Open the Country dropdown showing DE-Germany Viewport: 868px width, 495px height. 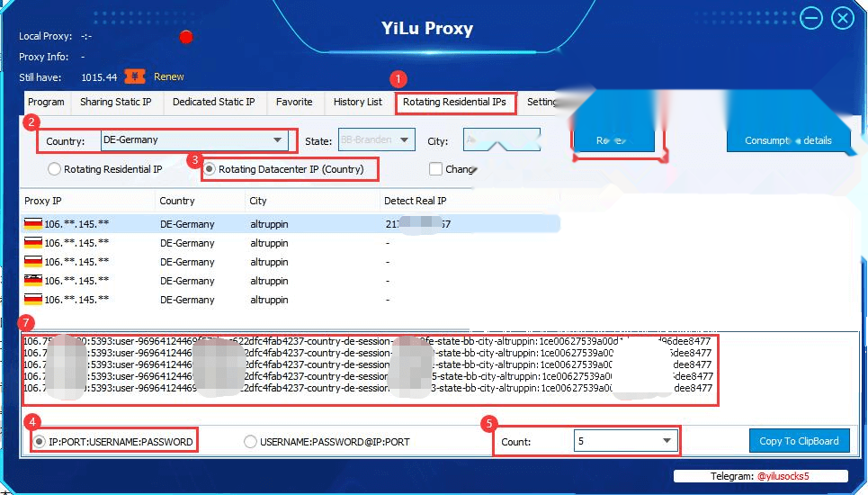tap(194, 140)
